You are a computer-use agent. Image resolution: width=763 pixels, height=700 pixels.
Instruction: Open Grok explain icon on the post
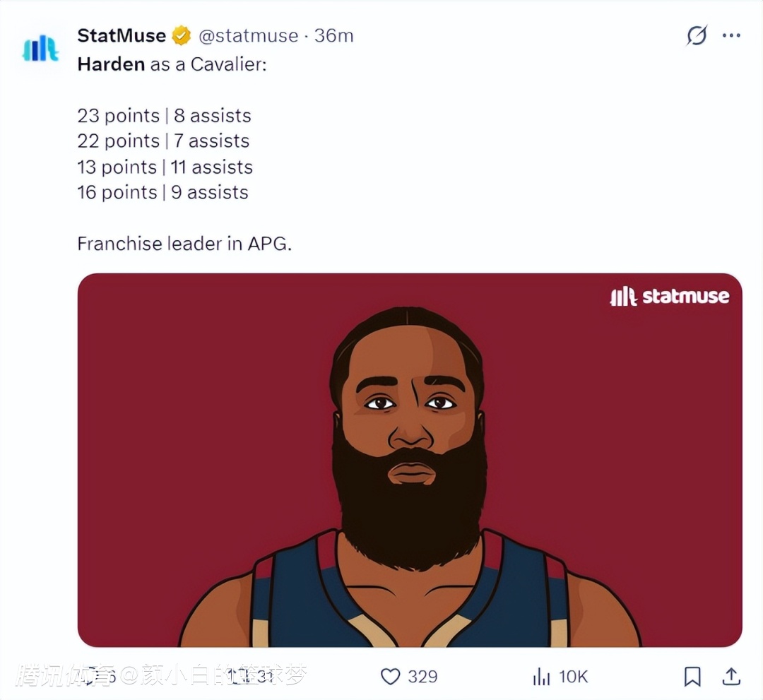click(697, 35)
